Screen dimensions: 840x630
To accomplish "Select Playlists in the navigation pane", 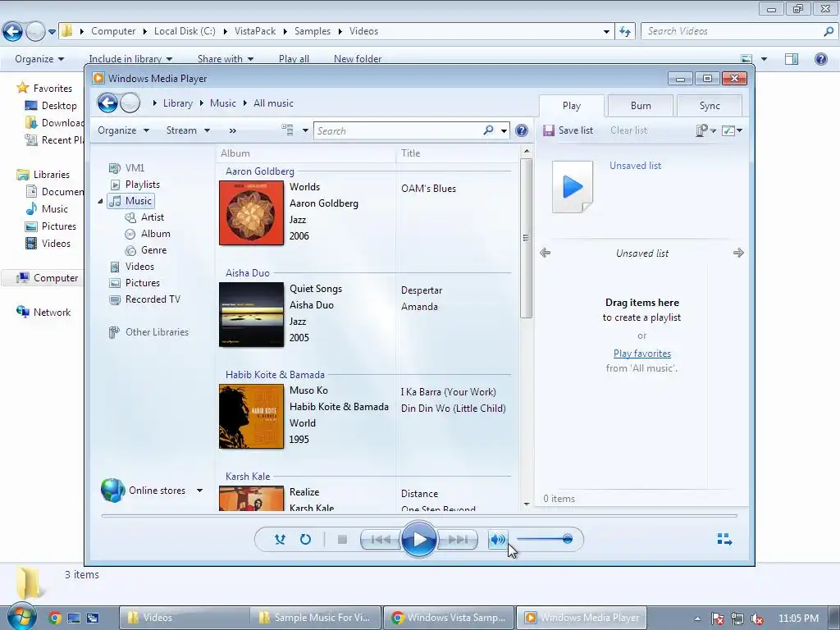I will (135, 185).
